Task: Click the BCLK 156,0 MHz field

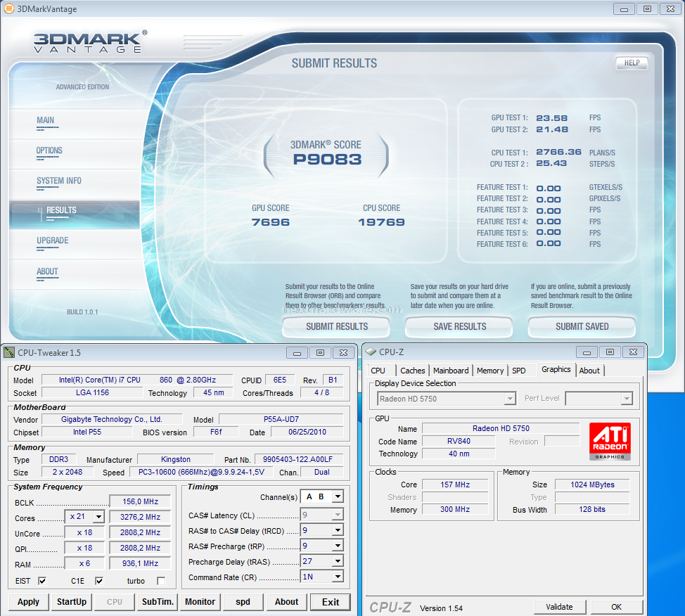Action: click(x=140, y=501)
